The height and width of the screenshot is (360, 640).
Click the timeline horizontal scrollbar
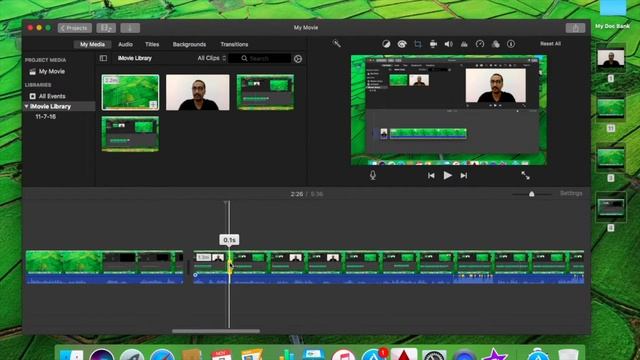coord(216,331)
